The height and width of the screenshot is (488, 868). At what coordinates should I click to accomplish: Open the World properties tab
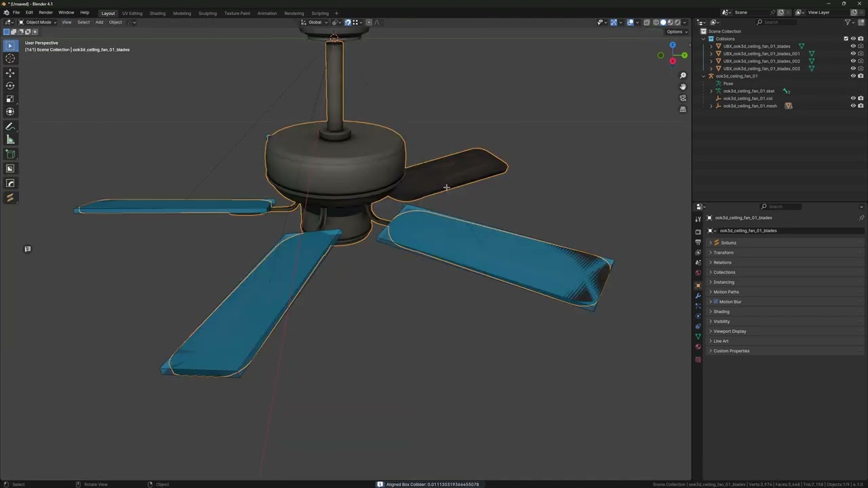698,272
